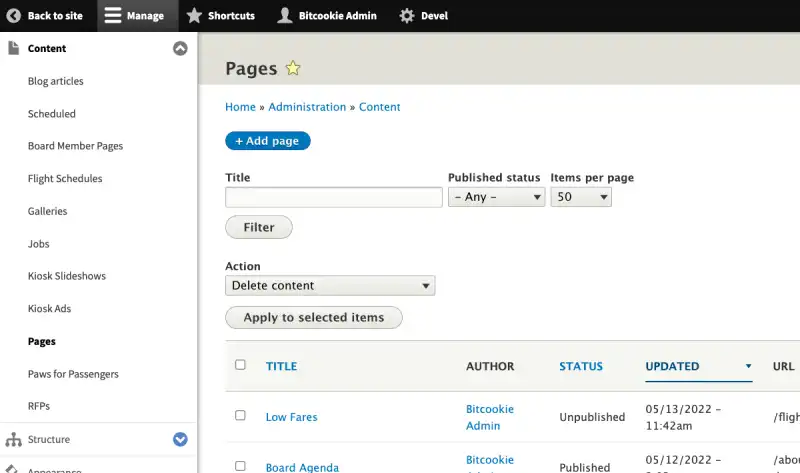This screenshot has height=473, width=800.
Task: Click the Published status of Board Agenda
Action: click(585, 467)
